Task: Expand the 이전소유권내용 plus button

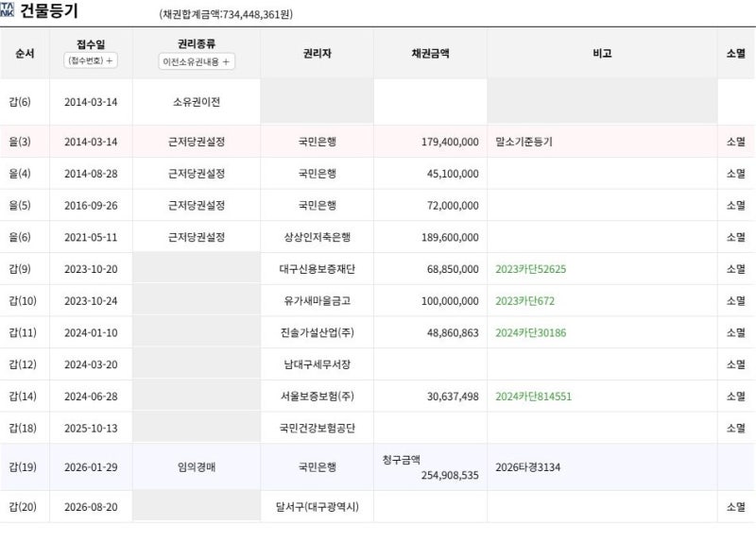Action: coord(197,61)
